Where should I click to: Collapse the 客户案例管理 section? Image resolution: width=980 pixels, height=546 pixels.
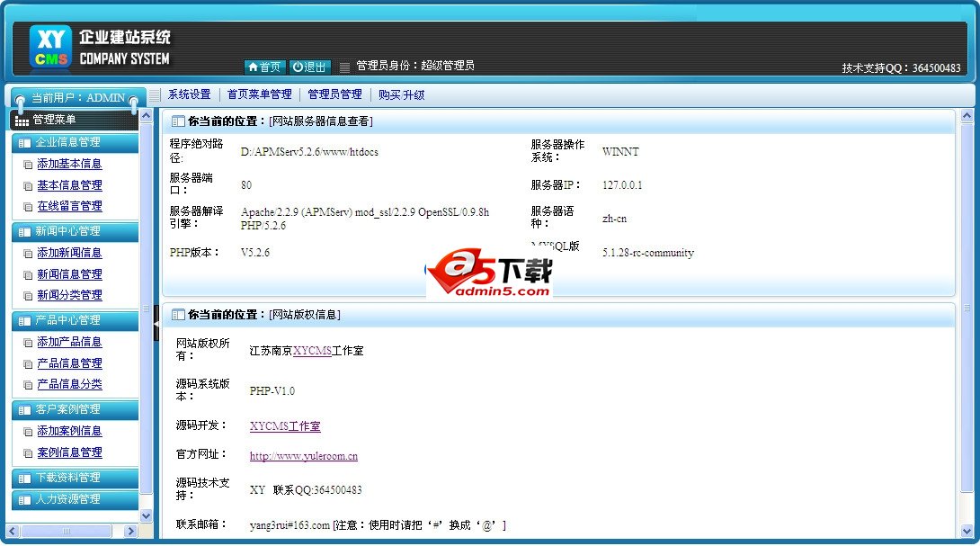[75, 409]
